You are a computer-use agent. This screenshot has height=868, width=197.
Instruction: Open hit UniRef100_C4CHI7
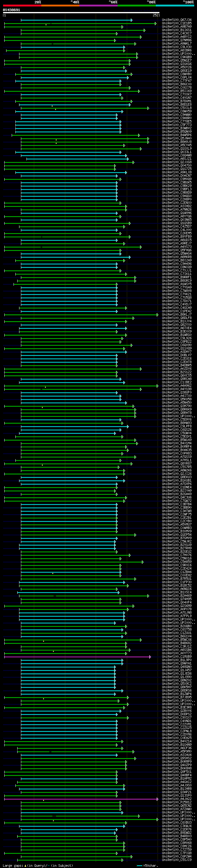[177, 34]
